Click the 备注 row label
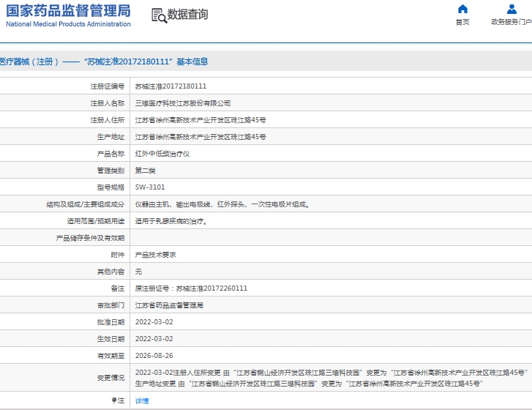The width and height of the screenshot is (532, 410). (117, 288)
